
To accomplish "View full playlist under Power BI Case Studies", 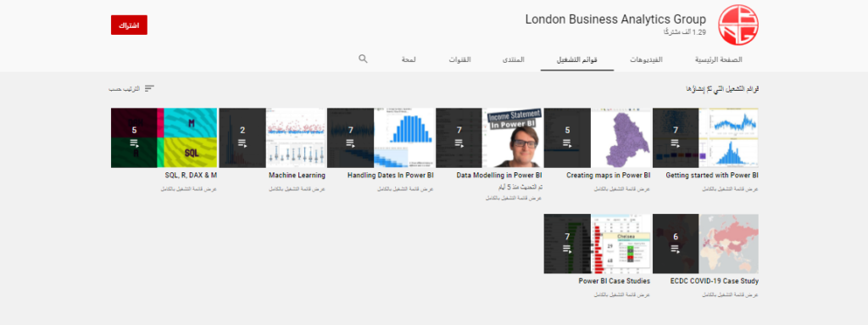I will [x=622, y=295].
